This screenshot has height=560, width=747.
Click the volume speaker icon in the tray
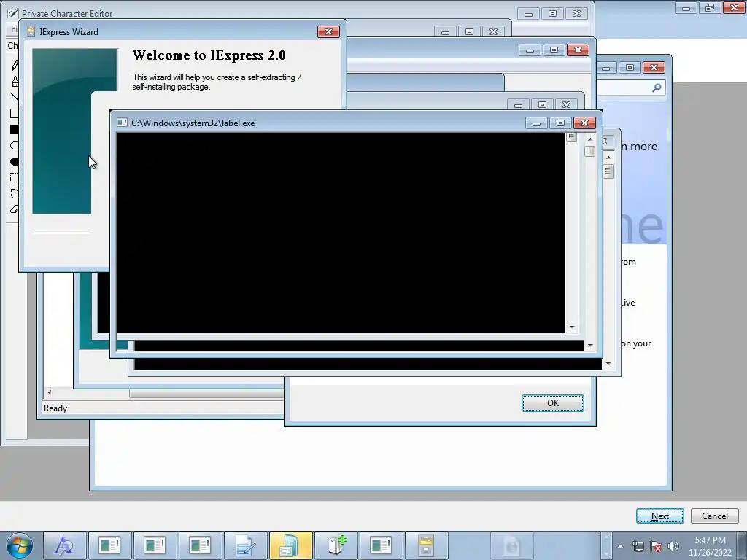click(x=673, y=546)
